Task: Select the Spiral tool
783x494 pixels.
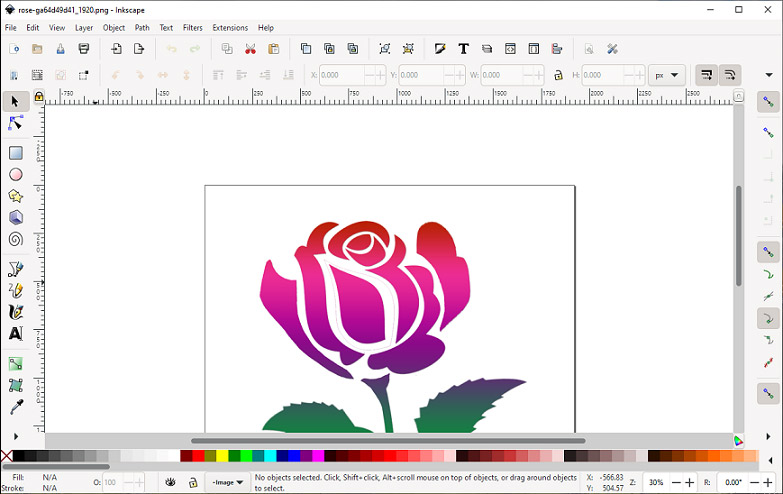Action: (x=15, y=239)
